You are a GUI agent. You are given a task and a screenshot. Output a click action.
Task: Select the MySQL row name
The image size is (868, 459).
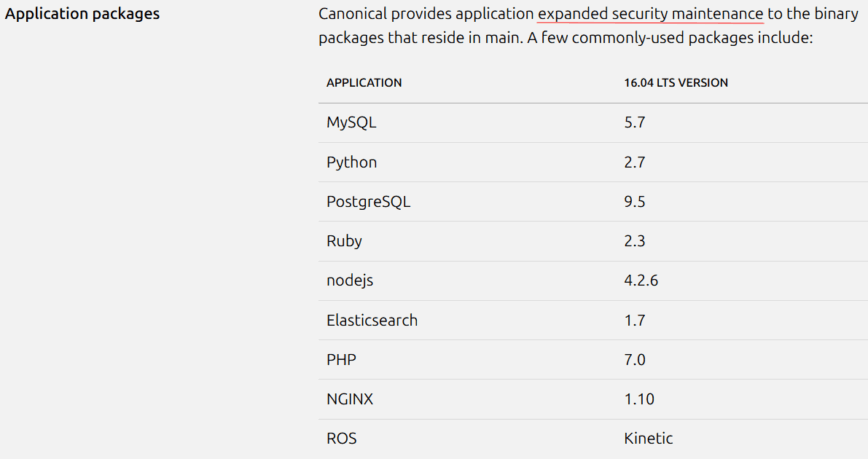tap(351, 123)
